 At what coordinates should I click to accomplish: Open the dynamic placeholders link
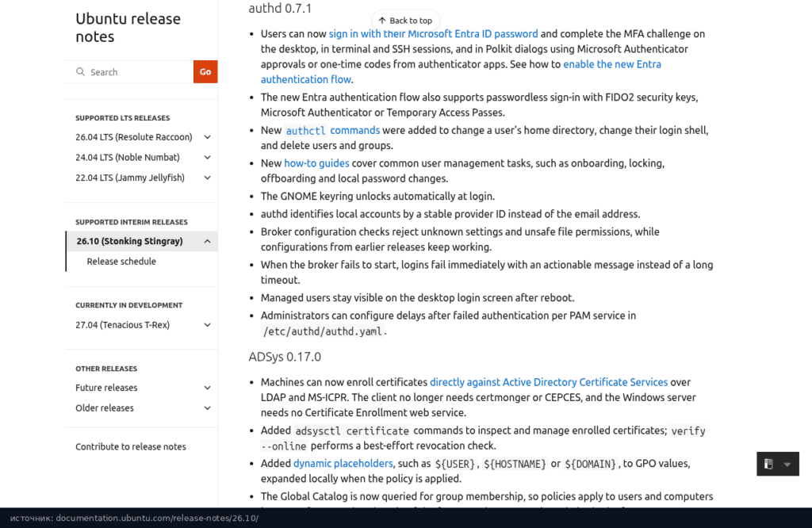click(343, 463)
